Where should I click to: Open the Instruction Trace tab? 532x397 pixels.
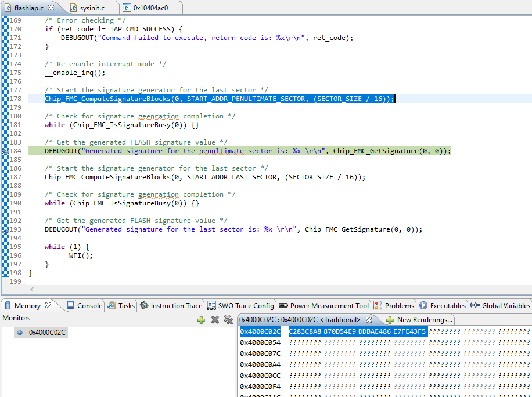tap(171, 305)
